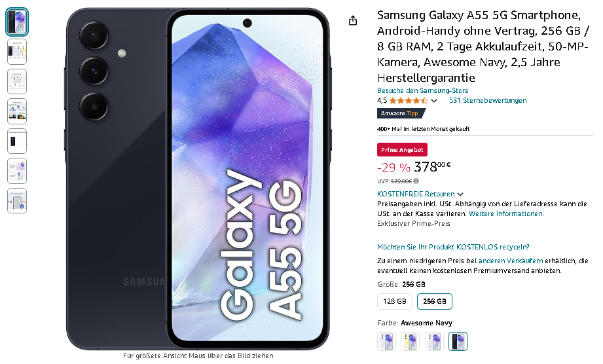The width and height of the screenshot is (603, 364).
Task: Click the share icon beside product image
Action: tap(353, 21)
